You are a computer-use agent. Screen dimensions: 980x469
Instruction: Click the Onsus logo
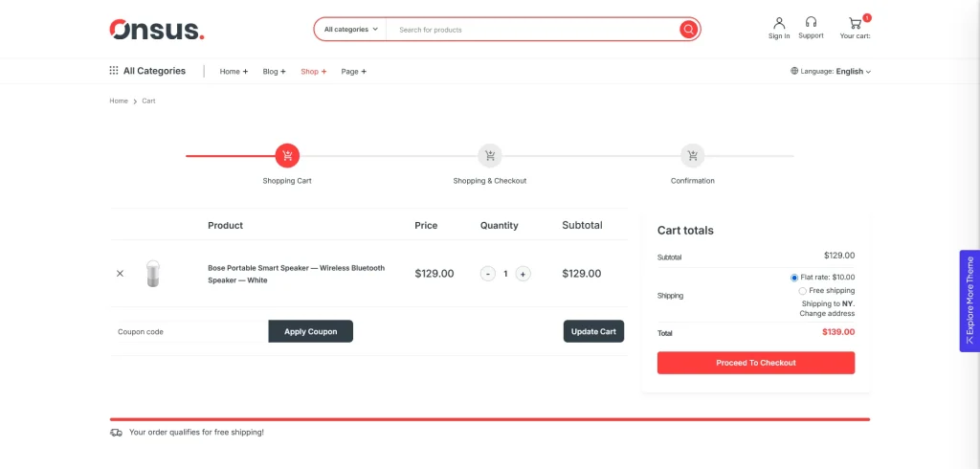tap(157, 30)
